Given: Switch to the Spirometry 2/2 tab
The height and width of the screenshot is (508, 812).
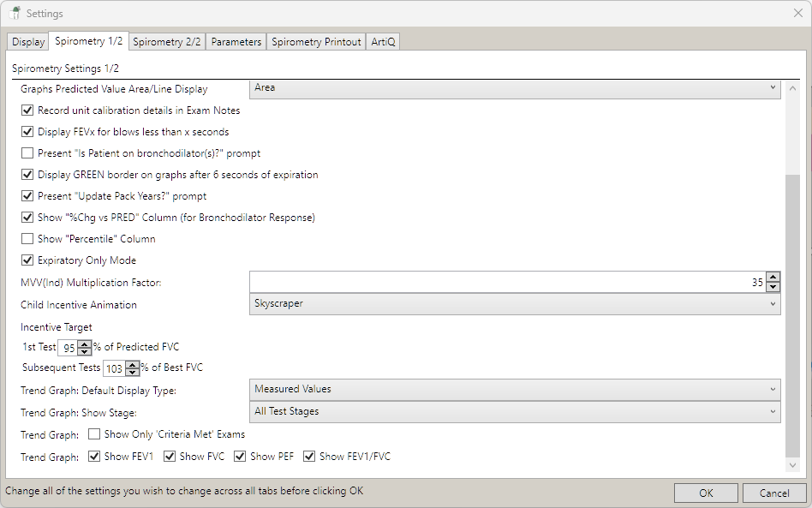Looking at the screenshot, I should pos(167,42).
